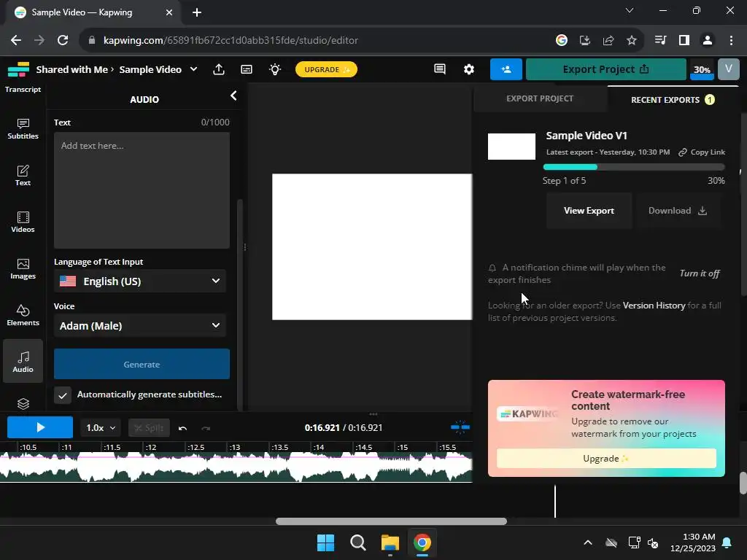Click the Export Project button
Image resolution: width=747 pixels, height=560 pixels.
click(605, 69)
